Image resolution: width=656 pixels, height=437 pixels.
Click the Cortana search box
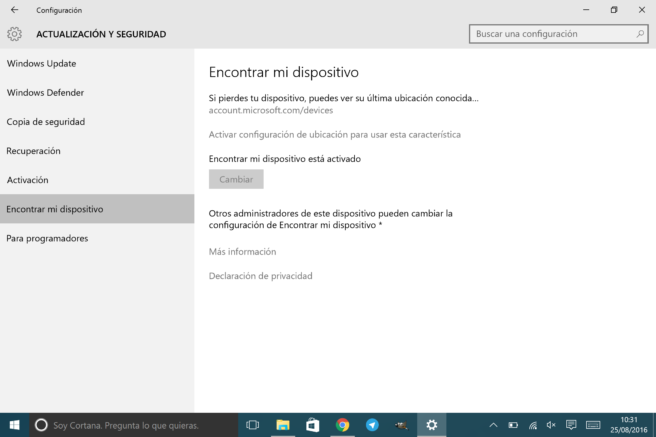[x=134, y=425]
